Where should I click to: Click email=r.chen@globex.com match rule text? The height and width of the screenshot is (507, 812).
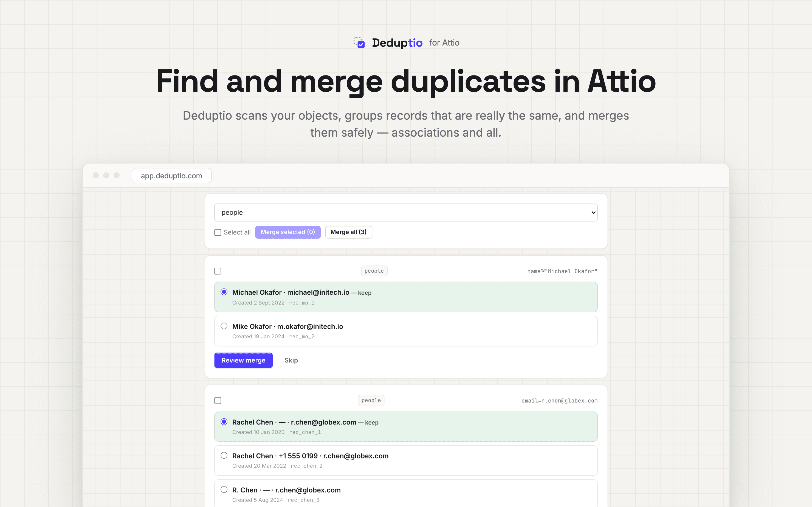point(560,401)
